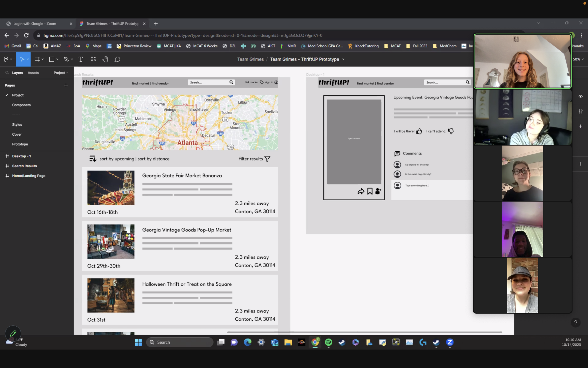Select the Text tool in toolbar
The height and width of the screenshot is (368, 588).
point(80,59)
